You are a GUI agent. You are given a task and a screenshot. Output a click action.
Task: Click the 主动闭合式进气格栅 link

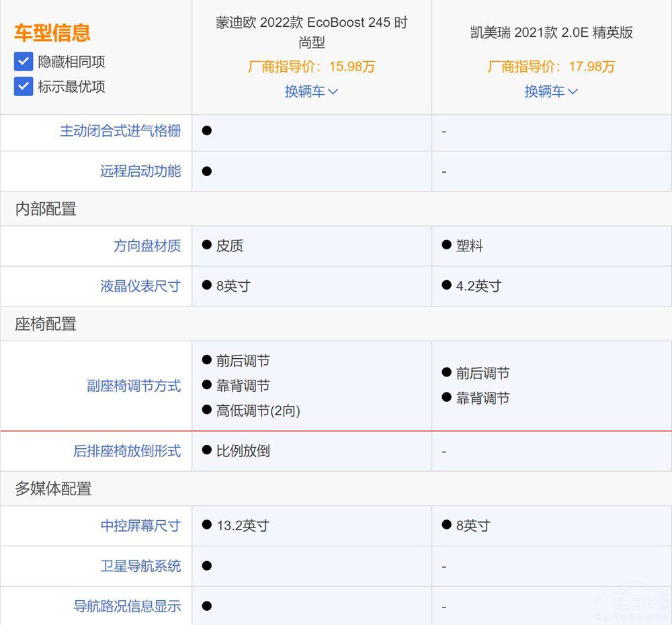(120, 131)
